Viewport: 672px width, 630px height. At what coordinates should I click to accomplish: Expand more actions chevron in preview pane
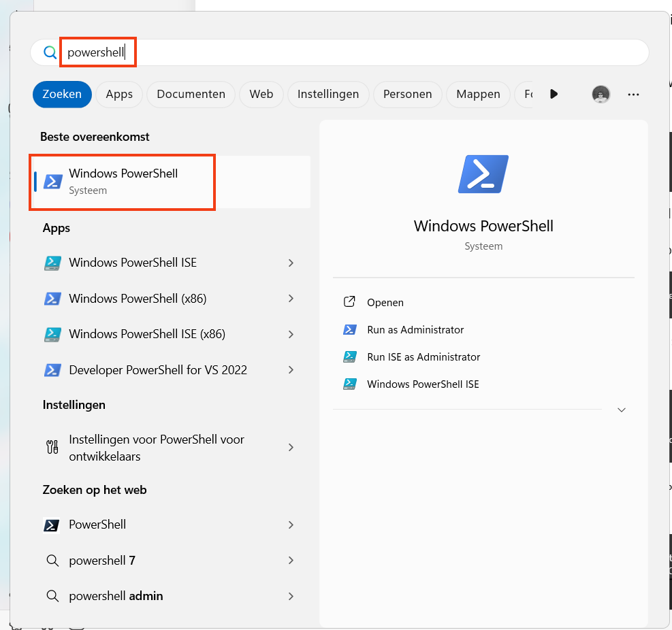622,410
